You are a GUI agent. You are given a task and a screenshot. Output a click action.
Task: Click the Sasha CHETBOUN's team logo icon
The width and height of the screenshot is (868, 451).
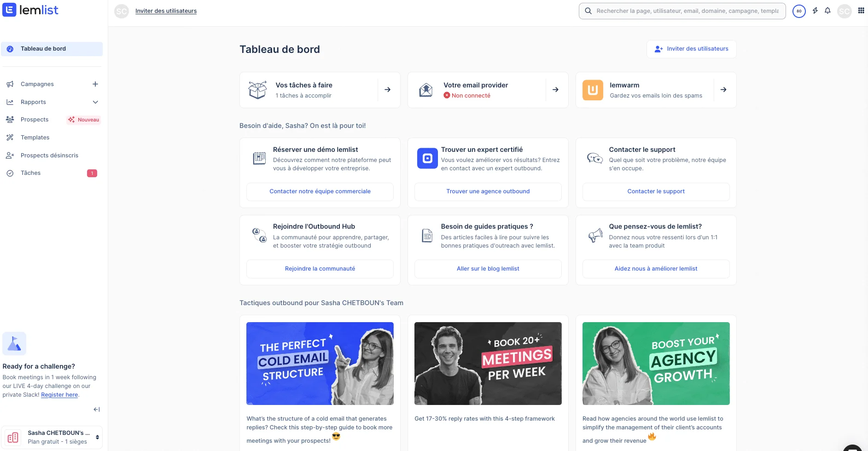point(13,437)
